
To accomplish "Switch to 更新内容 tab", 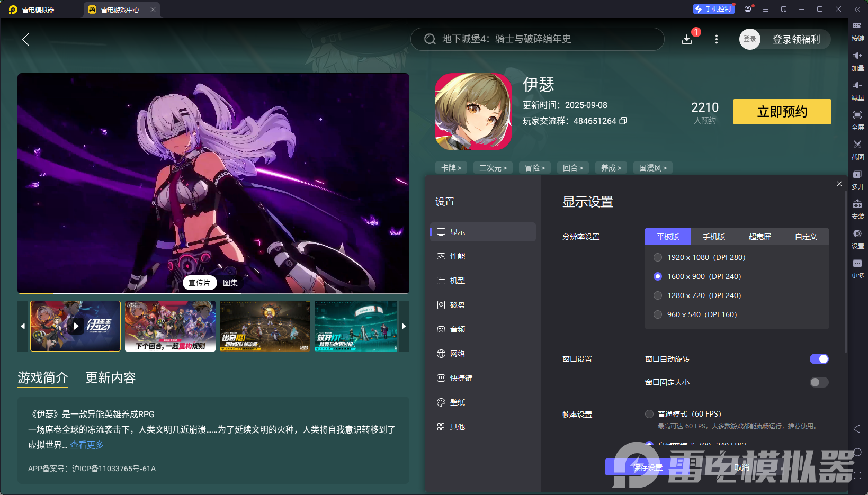I will (111, 377).
